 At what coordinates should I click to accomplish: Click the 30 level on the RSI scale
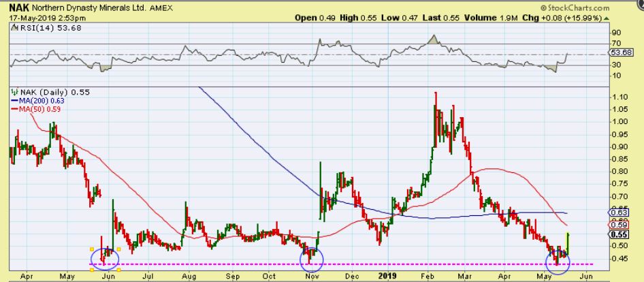(x=615, y=65)
